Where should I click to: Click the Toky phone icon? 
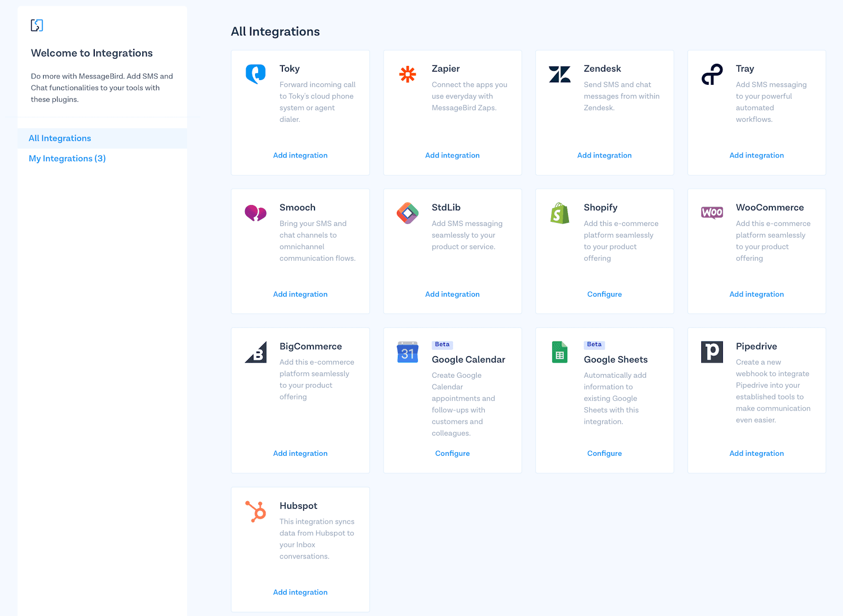tap(256, 74)
